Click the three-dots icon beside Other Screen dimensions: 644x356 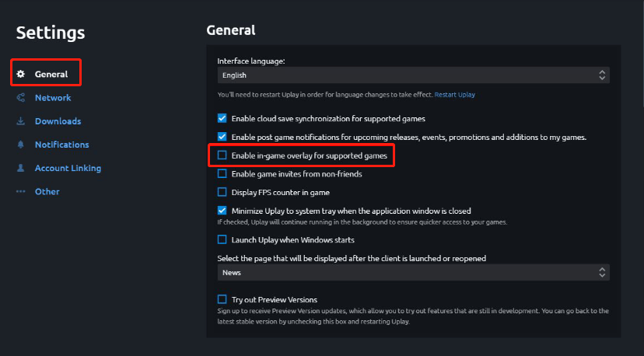tap(20, 191)
